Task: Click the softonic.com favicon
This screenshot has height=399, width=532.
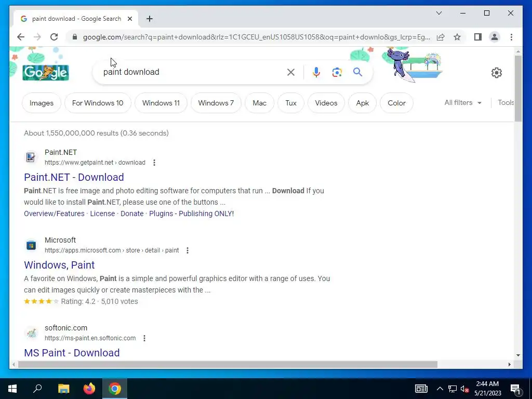Action: pyautogui.click(x=31, y=333)
